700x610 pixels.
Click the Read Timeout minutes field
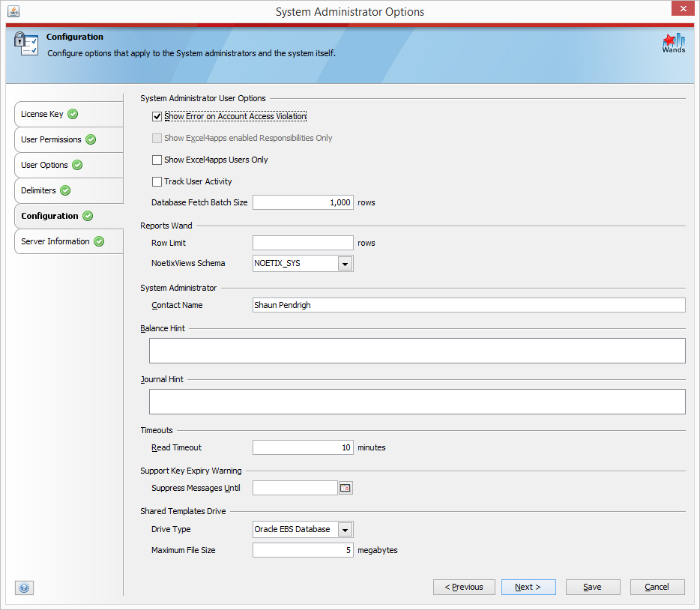303,447
